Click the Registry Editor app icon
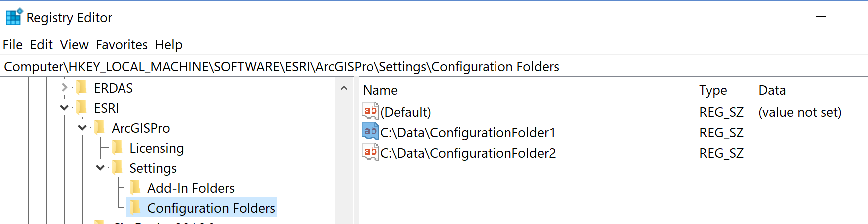Viewport: 868px width, 224px height. 14,17
